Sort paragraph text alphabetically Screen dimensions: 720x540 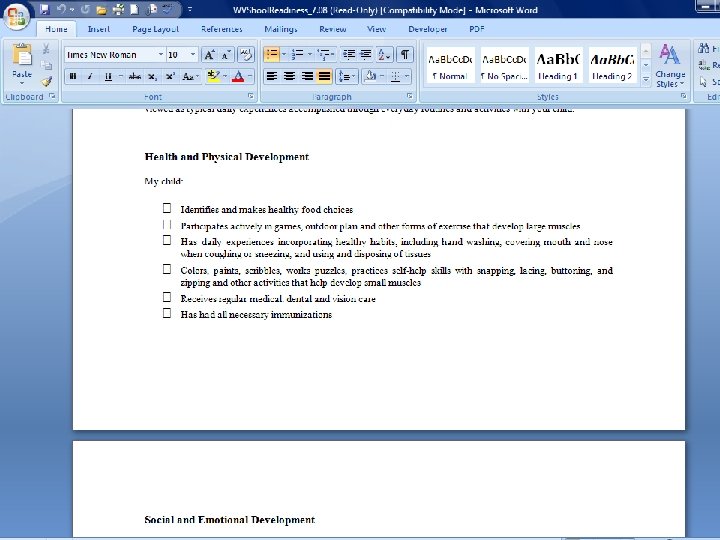pos(384,55)
